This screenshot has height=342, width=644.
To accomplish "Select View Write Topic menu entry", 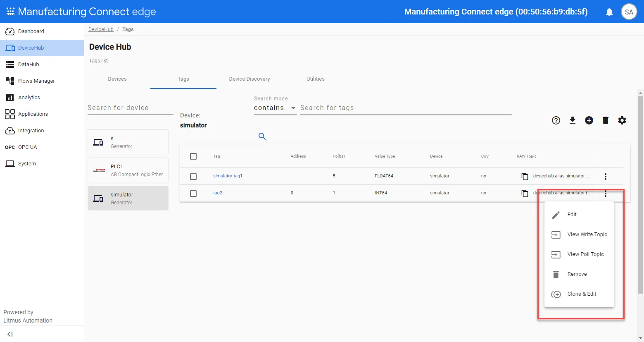I will point(579,234).
